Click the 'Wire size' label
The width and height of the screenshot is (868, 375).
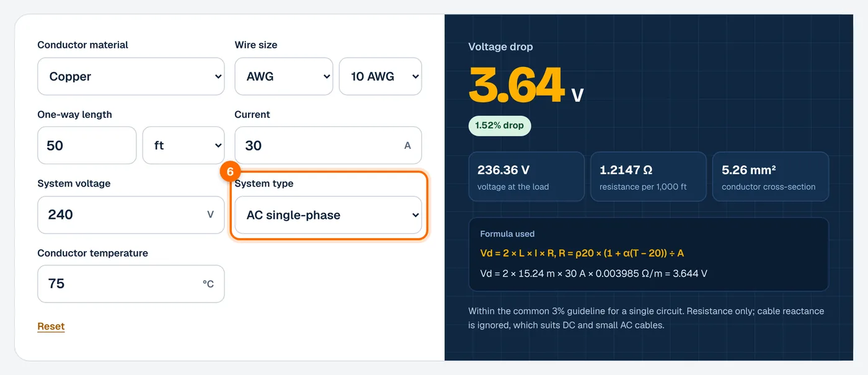point(256,45)
